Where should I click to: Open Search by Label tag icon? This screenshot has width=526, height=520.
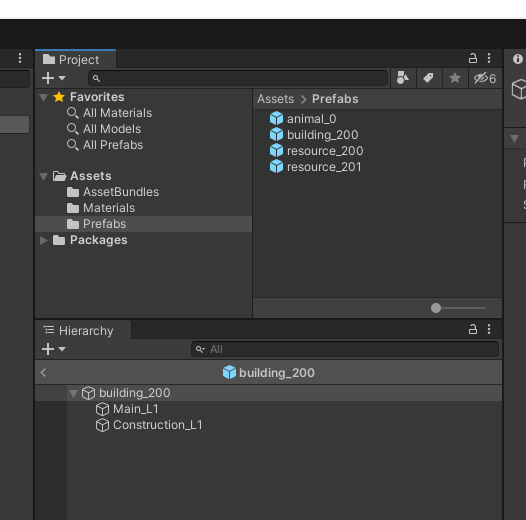point(428,78)
